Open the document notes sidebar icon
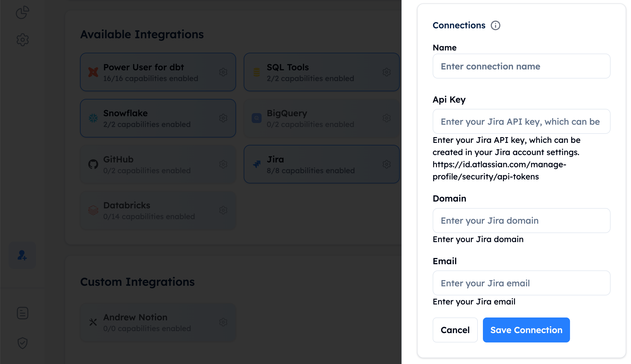 pyautogui.click(x=22, y=313)
